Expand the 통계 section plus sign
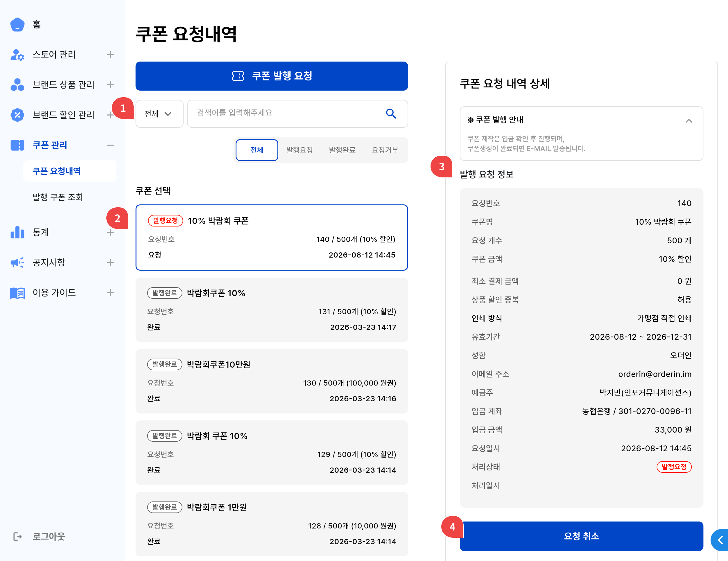This screenshot has height=561, width=728. click(110, 232)
